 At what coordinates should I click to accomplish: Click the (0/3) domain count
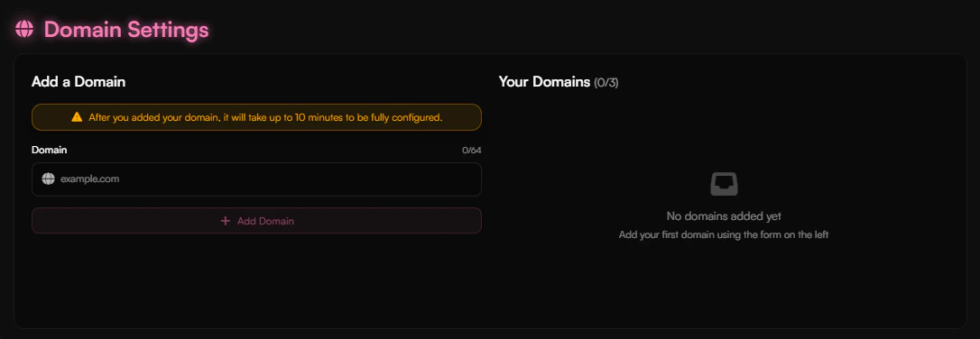coord(606,82)
